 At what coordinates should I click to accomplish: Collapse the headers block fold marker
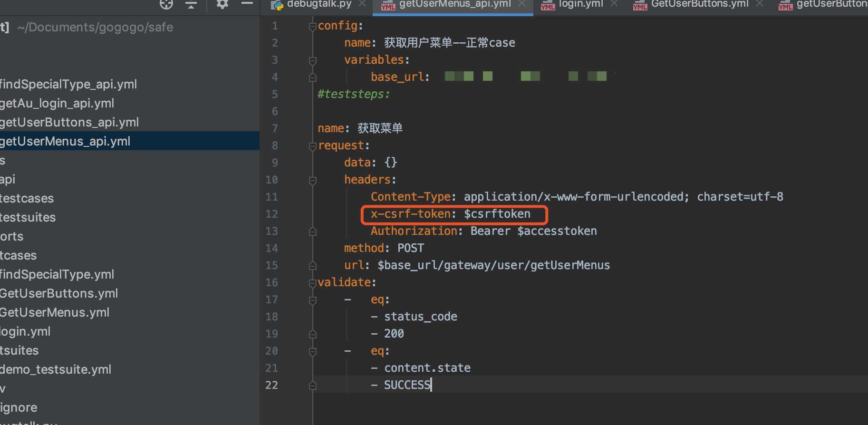(x=312, y=180)
